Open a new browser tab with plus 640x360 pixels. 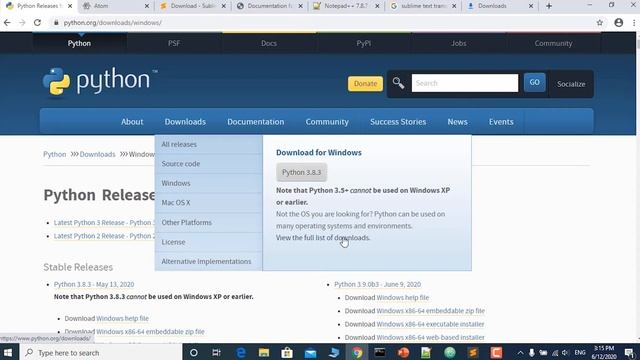(549, 6)
